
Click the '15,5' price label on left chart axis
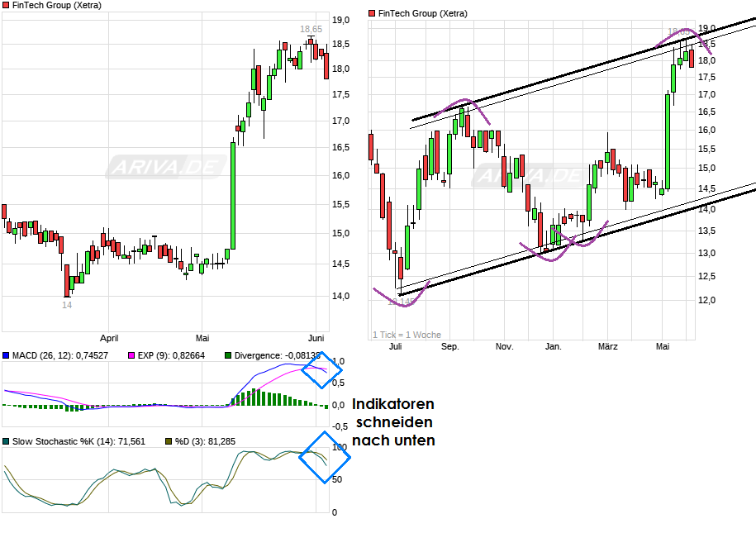click(341, 204)
